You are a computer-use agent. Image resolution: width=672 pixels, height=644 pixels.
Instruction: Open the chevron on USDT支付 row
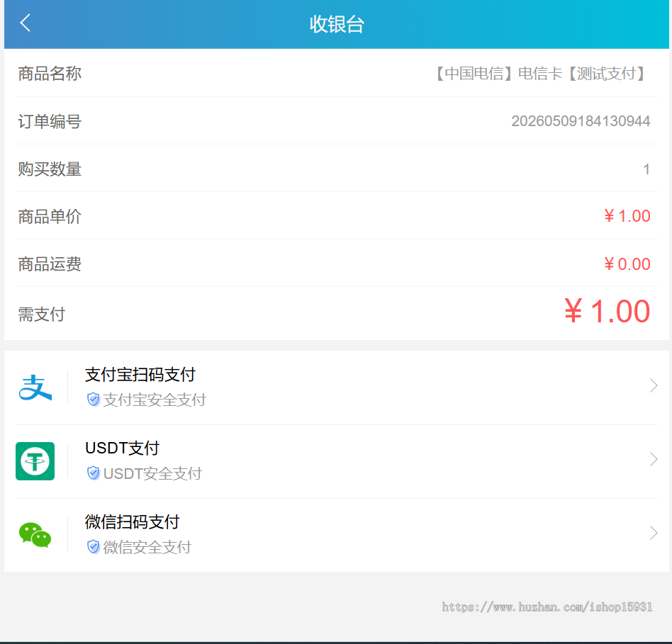tap(654, 459)
